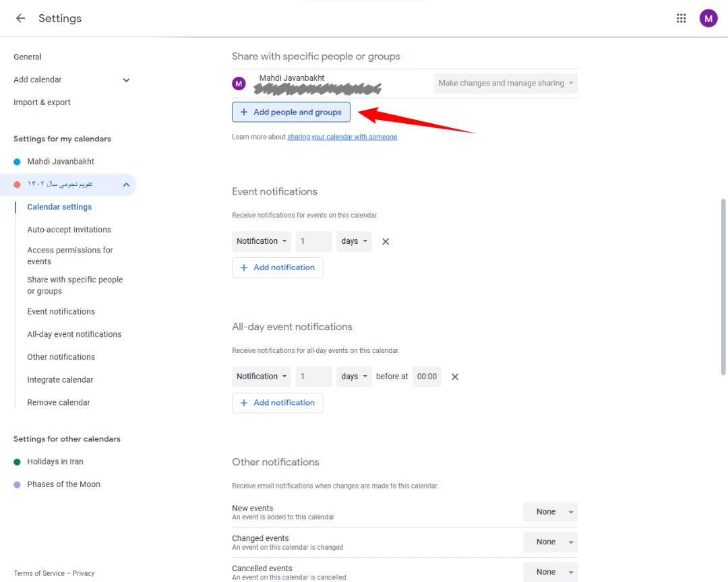Screen dimensions: 728x582
Task: Click the Mahdi Javanbakht user avatar in sharing list
Action: coord(239,84)
